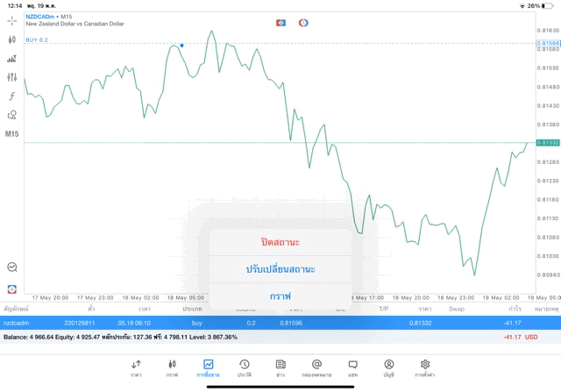Tap the NZDCADm symbol title
This screenshot has width=561, height=392.
pos(42,17)
